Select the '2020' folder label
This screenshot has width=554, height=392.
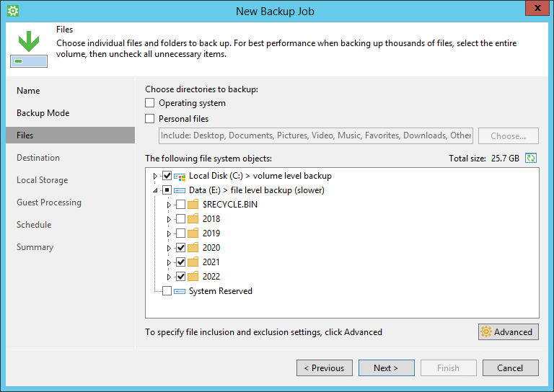(211, 248)
